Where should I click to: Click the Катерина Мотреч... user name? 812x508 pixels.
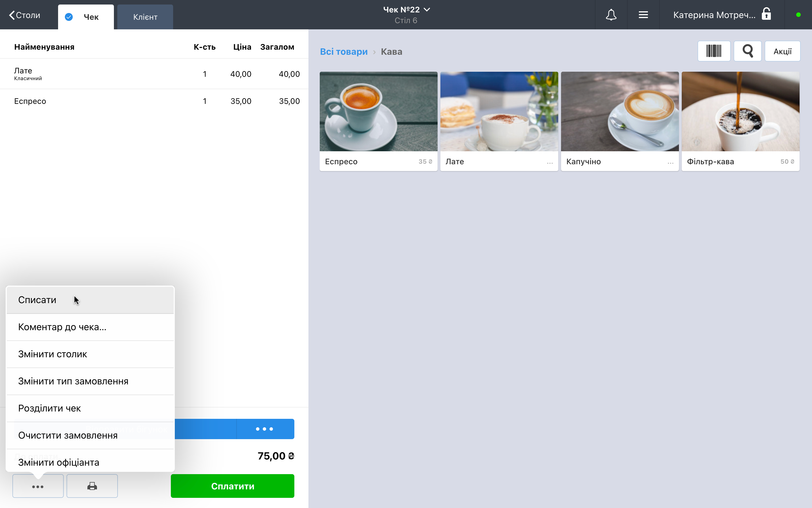click(x=714, y=15)
